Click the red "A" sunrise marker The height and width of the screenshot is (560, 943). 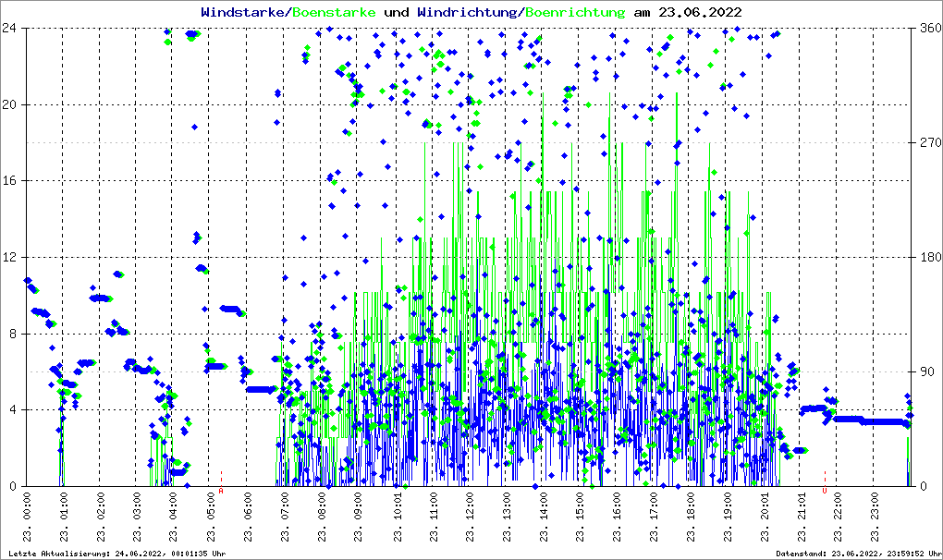pos(221,492)
